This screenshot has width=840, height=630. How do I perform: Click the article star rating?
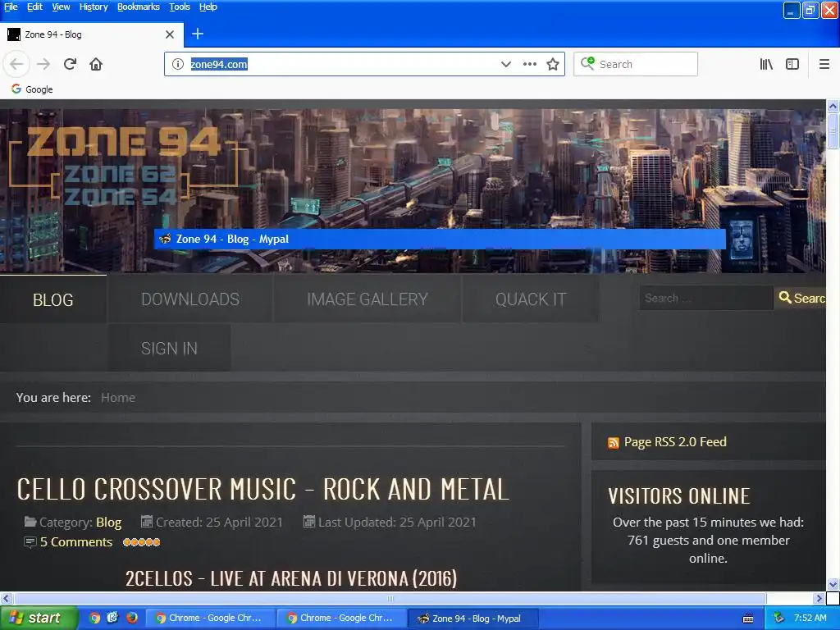tap(141, 542)
